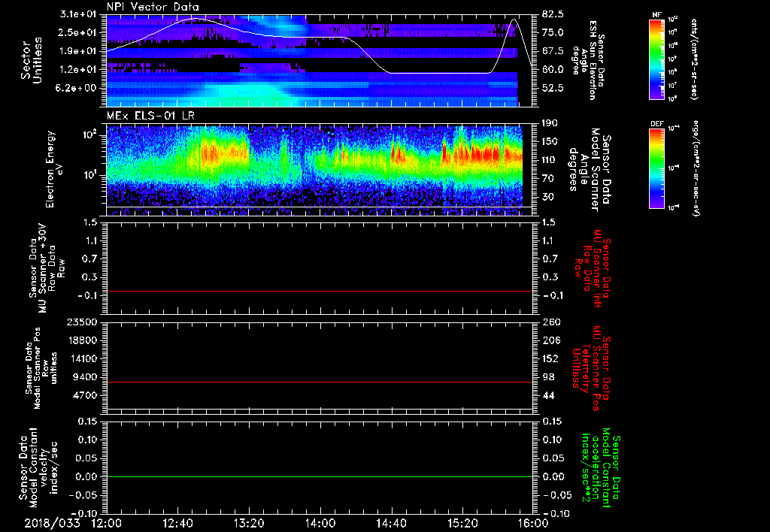
Task: Click the red scanner position line
Action: [320, 382]
